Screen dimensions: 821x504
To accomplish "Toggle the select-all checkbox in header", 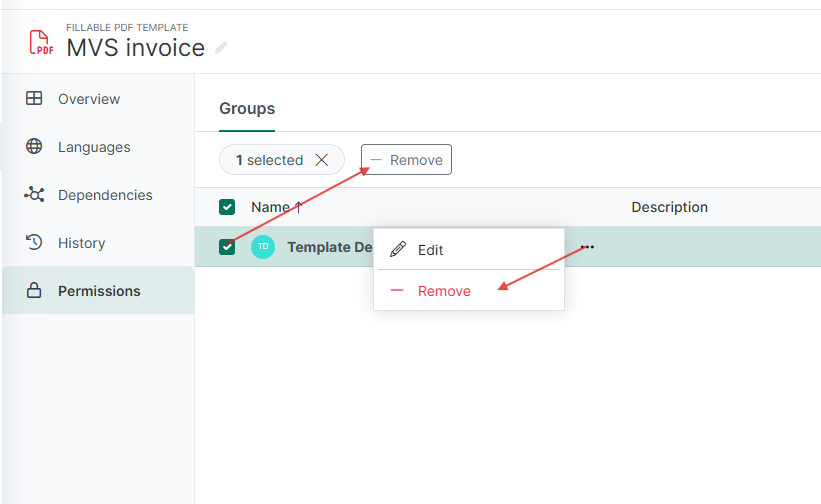I will pyautogui.click(x=227, y=207).
